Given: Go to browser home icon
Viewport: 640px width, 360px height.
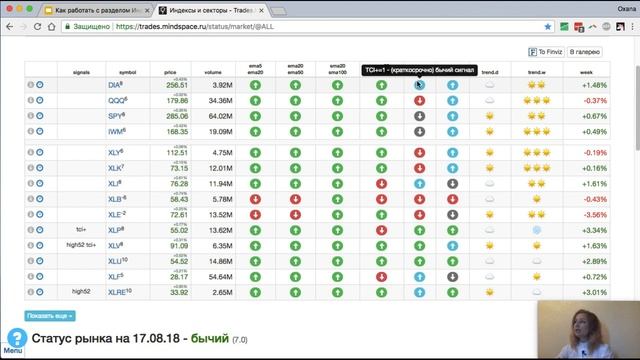Looking at the screenshot, I should pos(51,27).
